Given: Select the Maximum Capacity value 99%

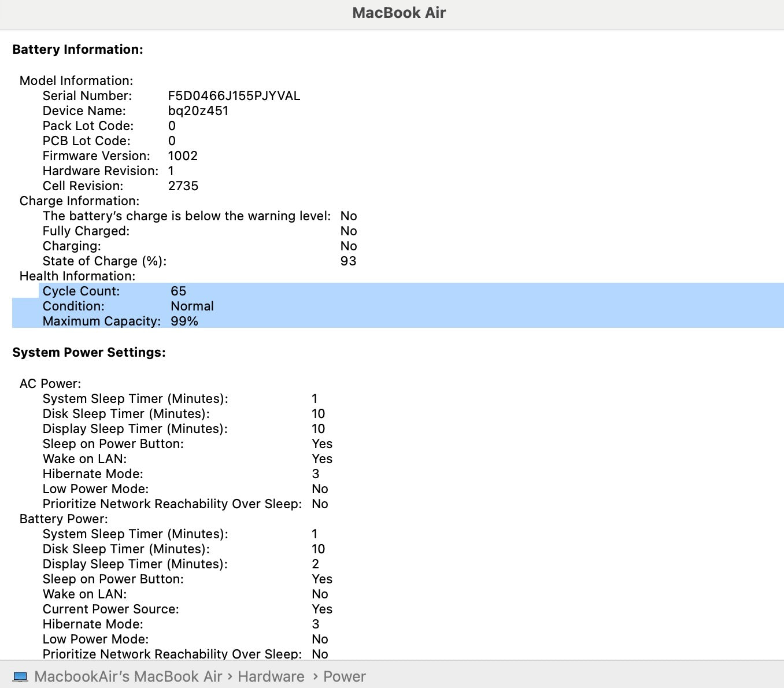Looking at the screenshot, I should pyautogui.click(x=184, y=321).
